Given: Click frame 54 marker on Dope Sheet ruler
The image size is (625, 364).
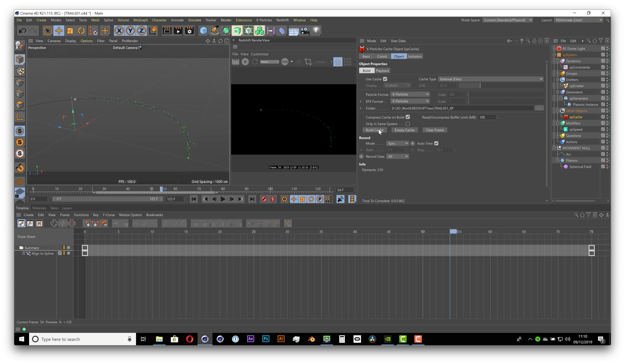Looking at the screenshot, I should pos(453,231).
